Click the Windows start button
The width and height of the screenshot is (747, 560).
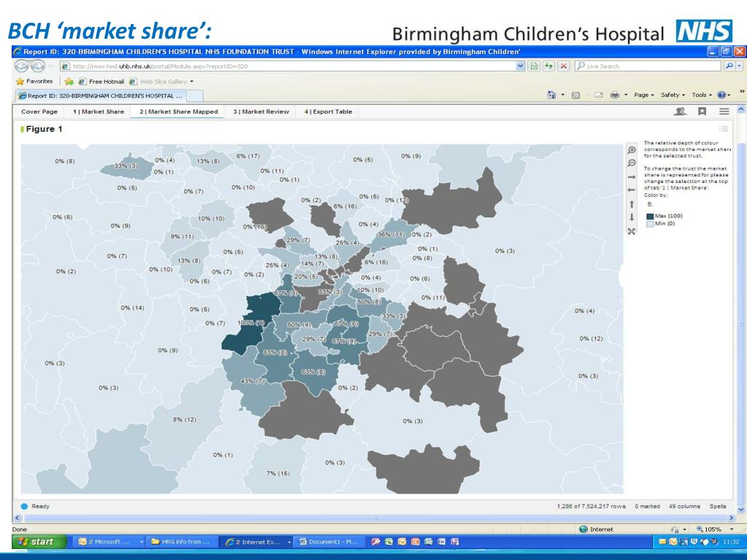[x=40, y=542]
